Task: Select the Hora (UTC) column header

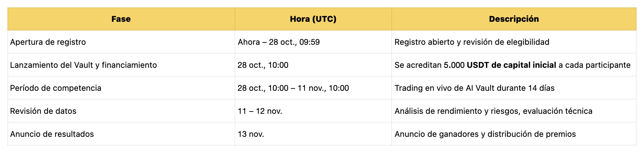Action: point(313,19)
